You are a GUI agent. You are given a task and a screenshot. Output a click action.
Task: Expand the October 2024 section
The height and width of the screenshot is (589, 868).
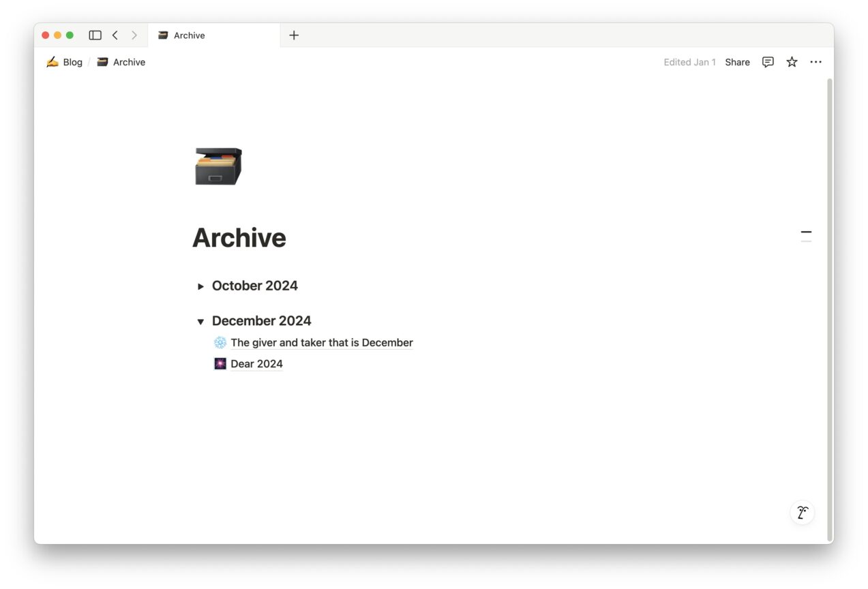coord(200,286)
